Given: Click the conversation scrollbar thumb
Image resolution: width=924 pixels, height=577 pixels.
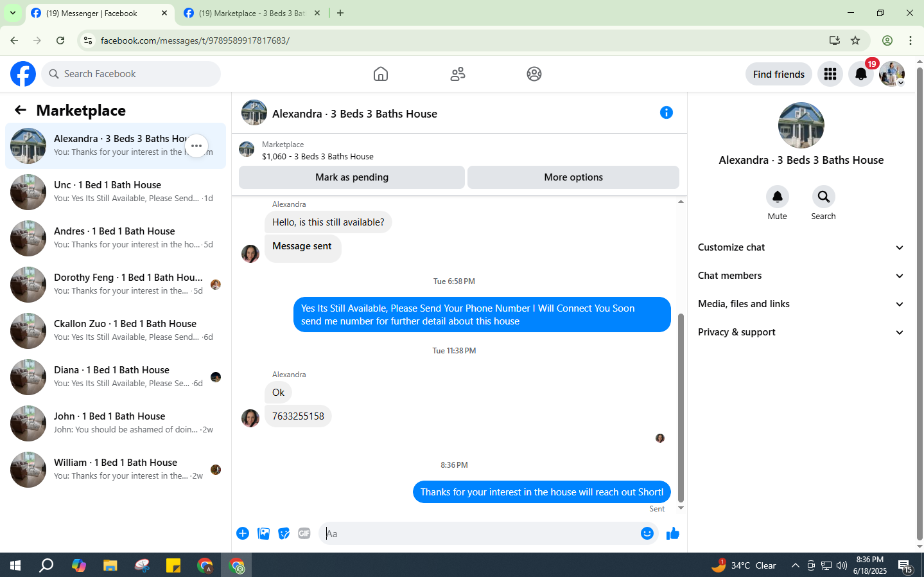Looking at the screenshot, I should (681, 407).
